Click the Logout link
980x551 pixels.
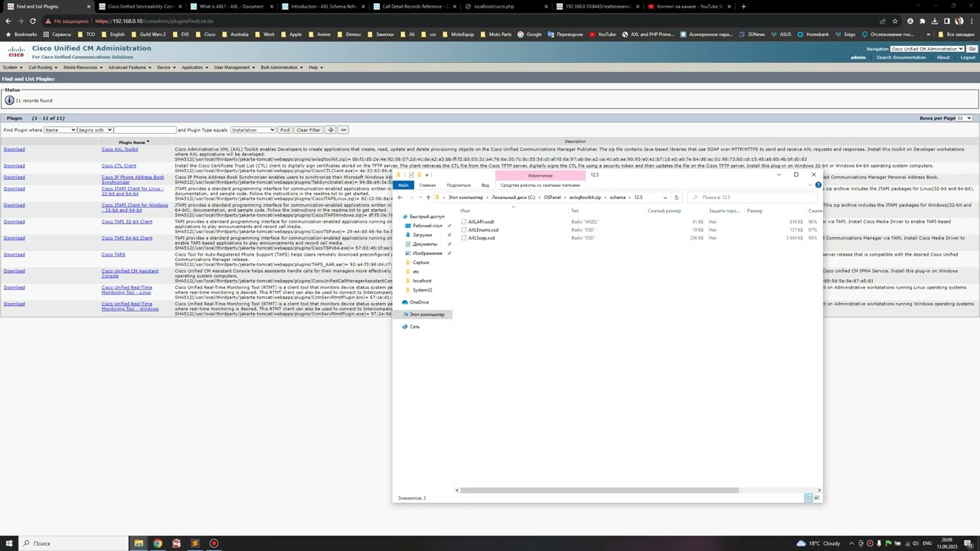(968, 57)
